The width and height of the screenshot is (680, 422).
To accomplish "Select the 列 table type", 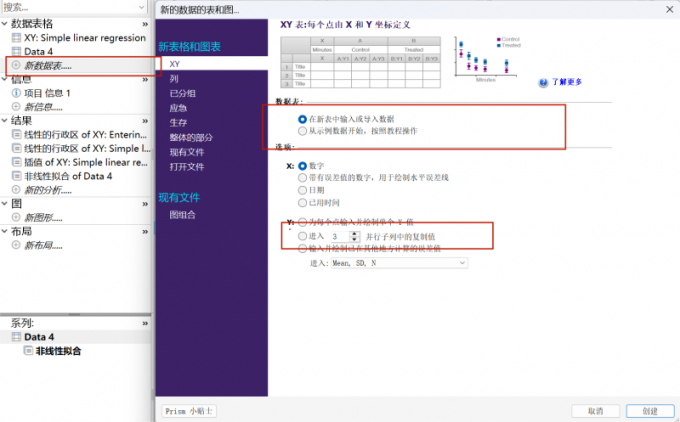I will coord(174,79).
